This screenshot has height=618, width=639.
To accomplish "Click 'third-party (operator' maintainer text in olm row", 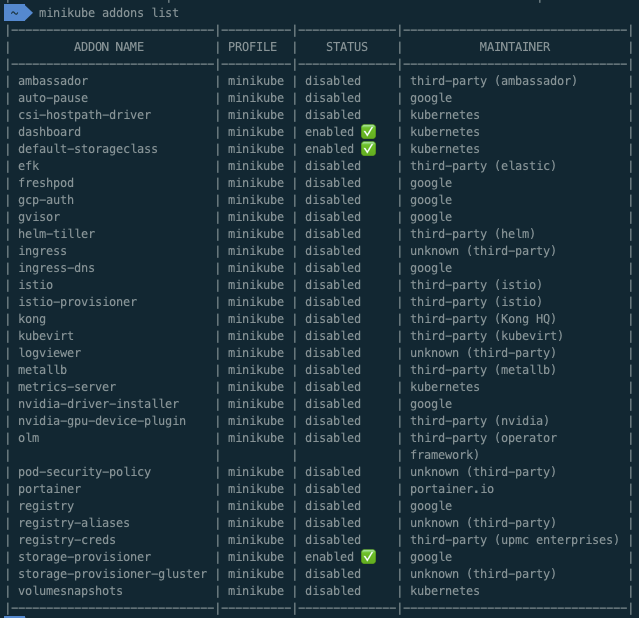I will coord(483,438).
